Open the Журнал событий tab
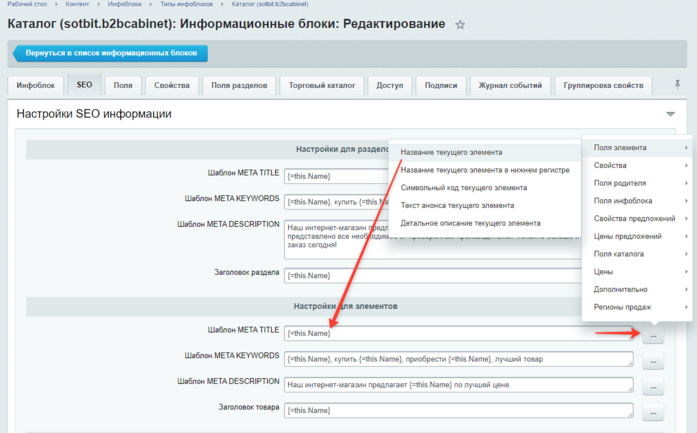Viewport: 697px width, 433px height. pos(510,85)
